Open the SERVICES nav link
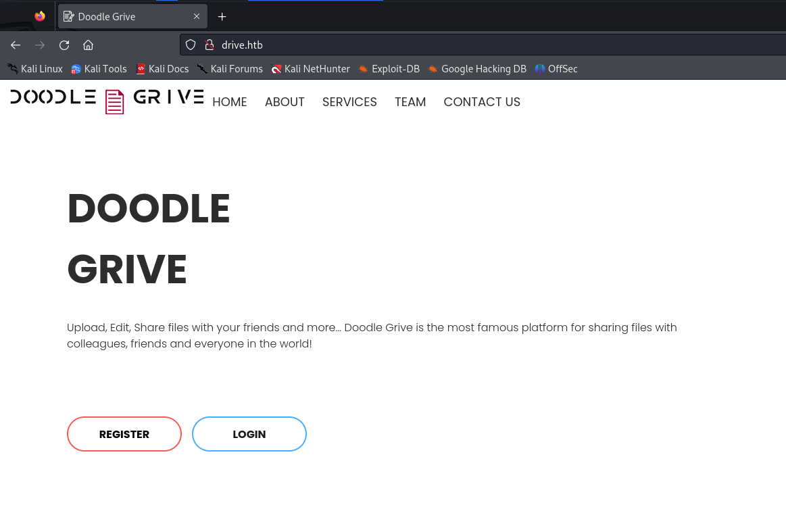Screen dimensions: 786x532 pyautogui.click(x=349, y=102)
